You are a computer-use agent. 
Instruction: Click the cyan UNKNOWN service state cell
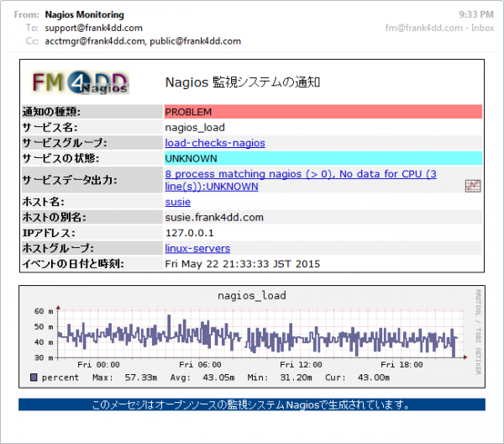pos(323,158)
